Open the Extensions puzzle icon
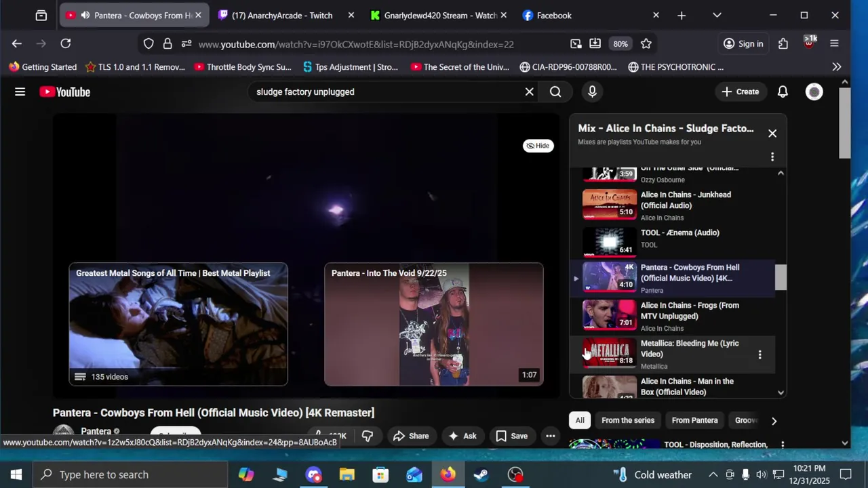This screenshot has width=868, height=488. click(783, 44)
